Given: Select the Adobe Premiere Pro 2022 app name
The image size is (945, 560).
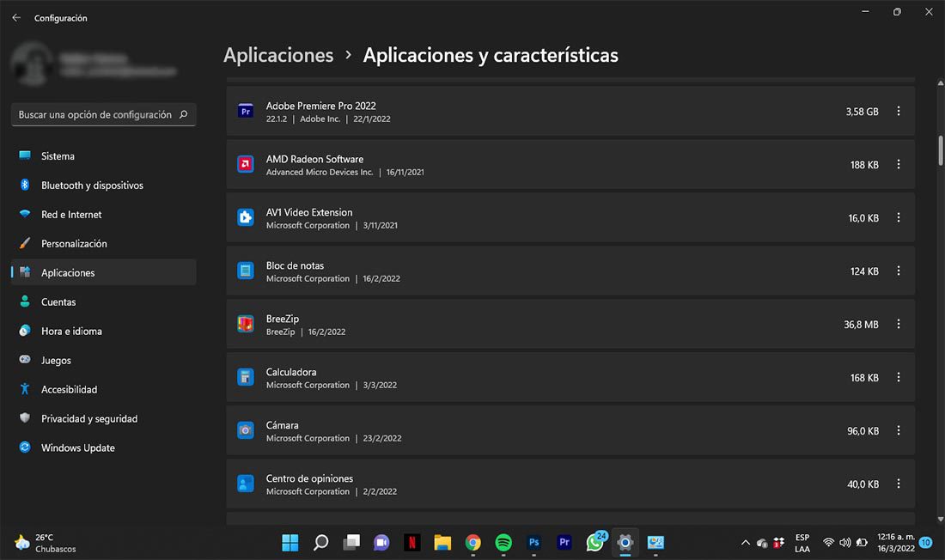Looking at the screenshot, I should pos(320,107).
